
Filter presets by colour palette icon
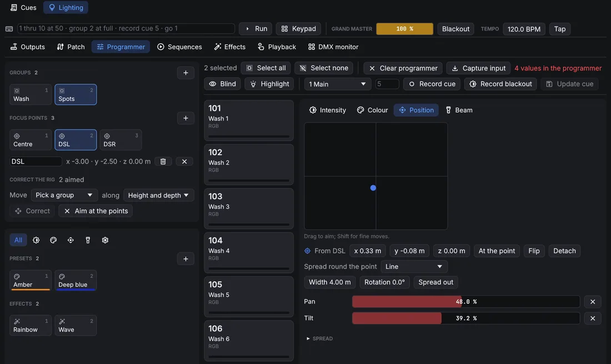53,240
